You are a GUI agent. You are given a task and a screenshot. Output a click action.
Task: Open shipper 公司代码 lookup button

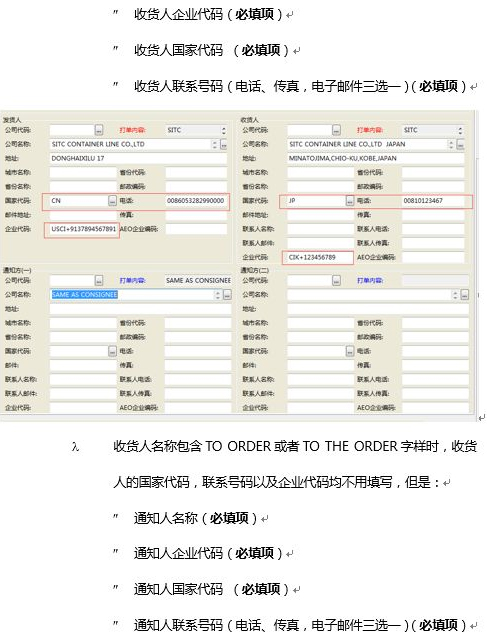(99, 130)
